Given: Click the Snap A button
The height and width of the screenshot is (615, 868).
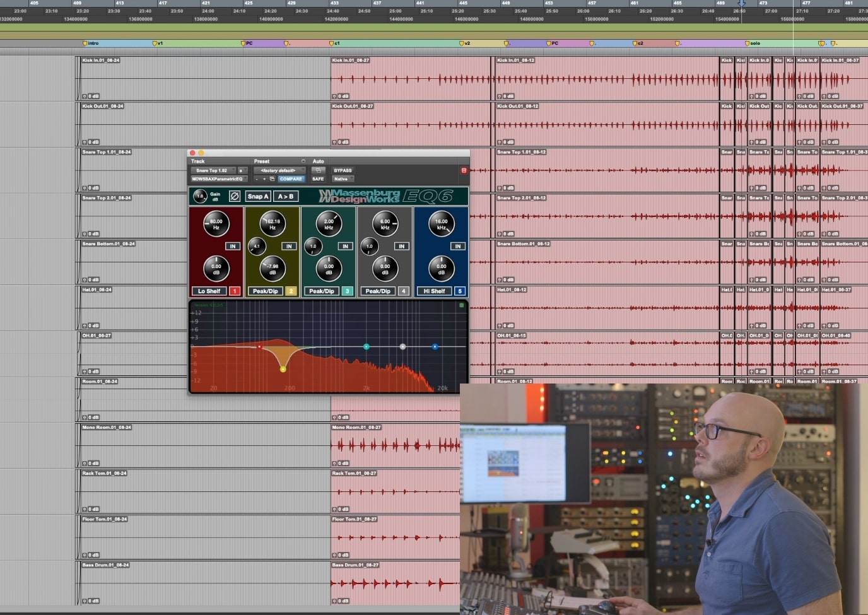Looking at the screenshot, I should click(258, 196).
